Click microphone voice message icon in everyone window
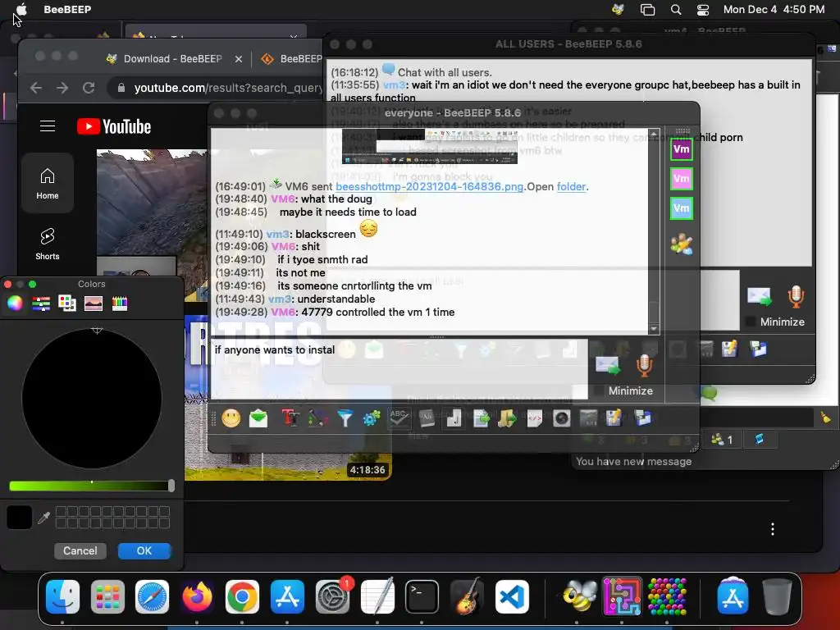 [644, 365]
